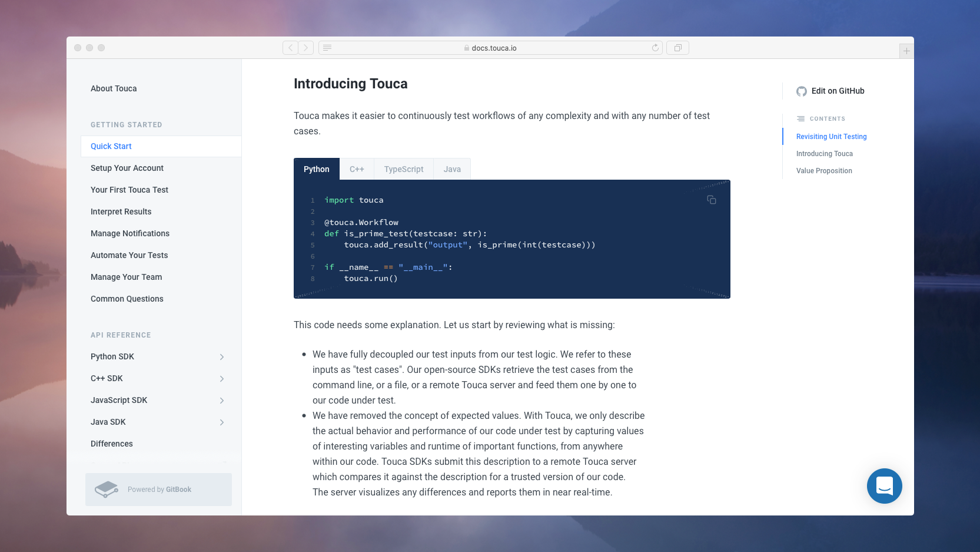Image resolution: width=980 pixels, height=552 pixels.
Task: Select Quick Start in the sidebar
Action: pos(161,146)
